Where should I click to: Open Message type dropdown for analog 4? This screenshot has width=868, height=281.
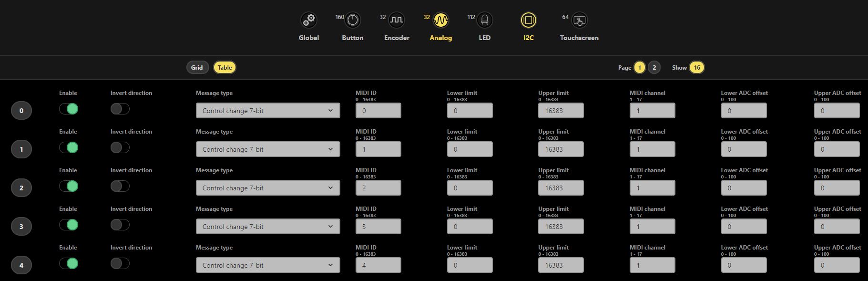pyautogui.click(x=268, y=265)
